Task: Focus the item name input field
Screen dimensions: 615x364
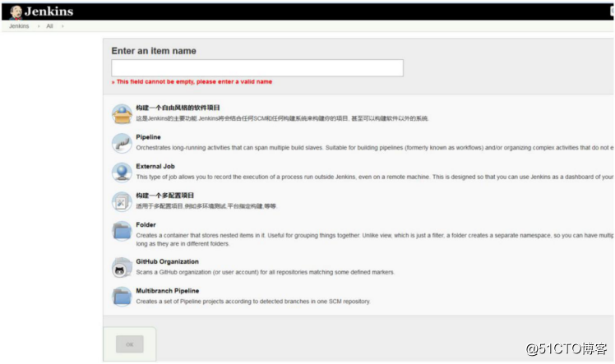Action: click(257, 67)
